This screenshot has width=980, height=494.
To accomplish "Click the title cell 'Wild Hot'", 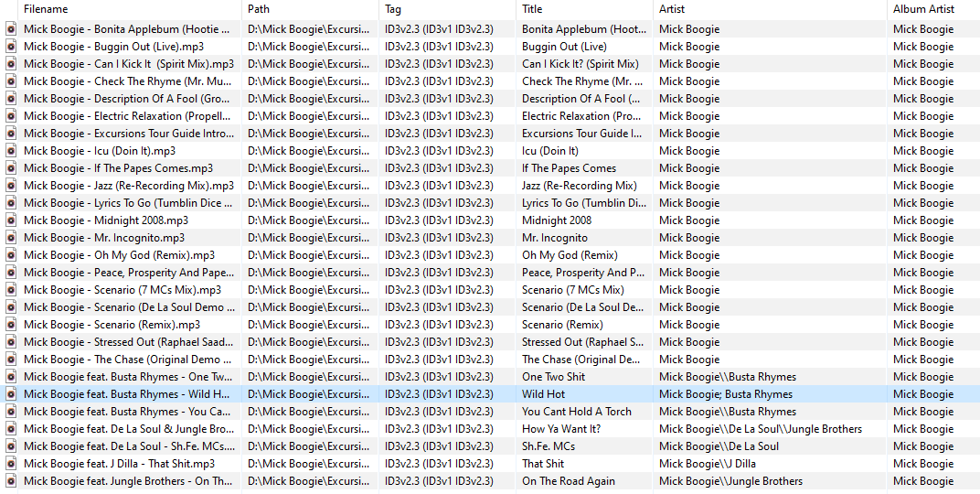I will coord(543,394).
